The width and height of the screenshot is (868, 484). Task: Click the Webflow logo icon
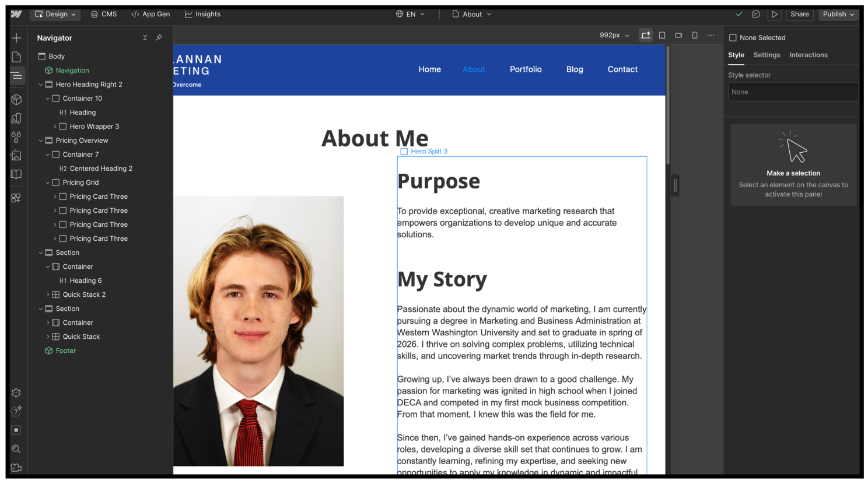[x=16, y=14]
